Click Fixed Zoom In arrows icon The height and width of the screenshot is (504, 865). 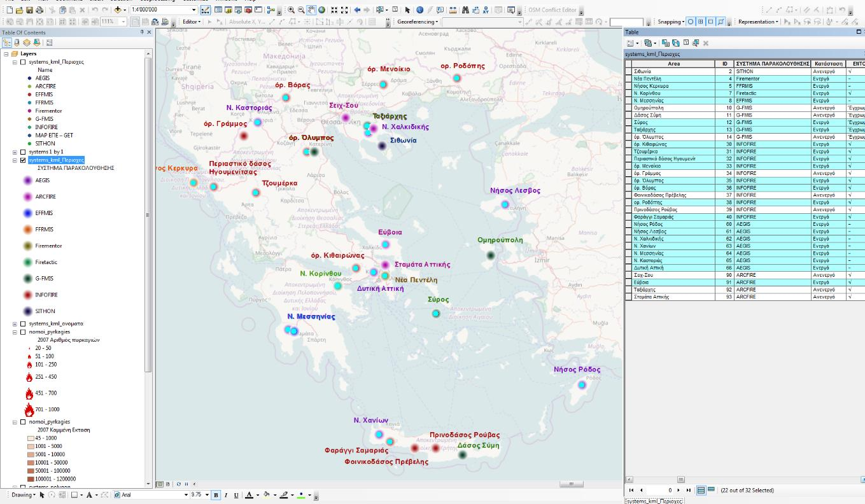point(334,10)
